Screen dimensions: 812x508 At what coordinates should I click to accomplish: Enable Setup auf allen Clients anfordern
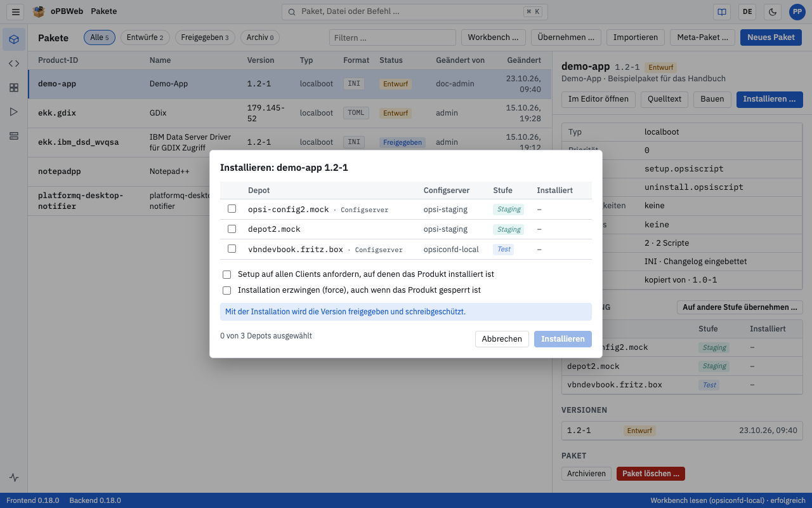226,274
